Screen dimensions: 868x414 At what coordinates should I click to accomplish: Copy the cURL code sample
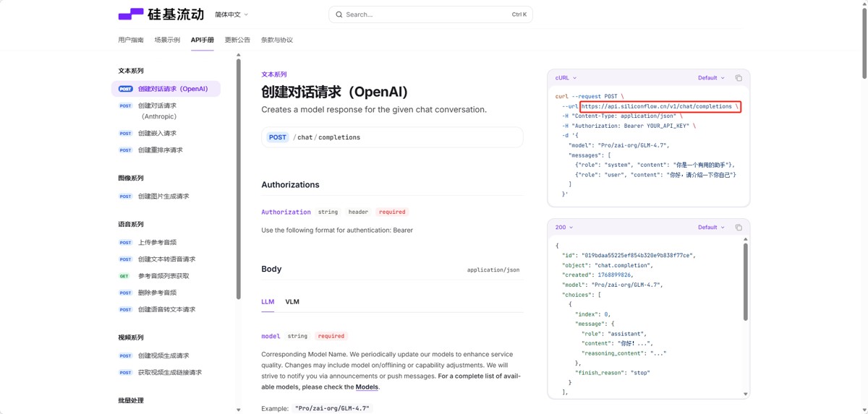tap(739, 78)
